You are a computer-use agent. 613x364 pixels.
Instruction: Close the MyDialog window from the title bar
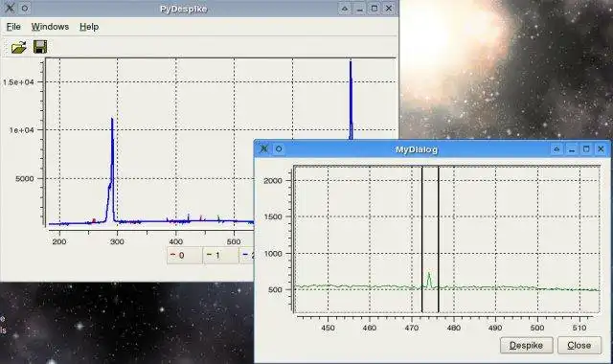pos(601,149)
